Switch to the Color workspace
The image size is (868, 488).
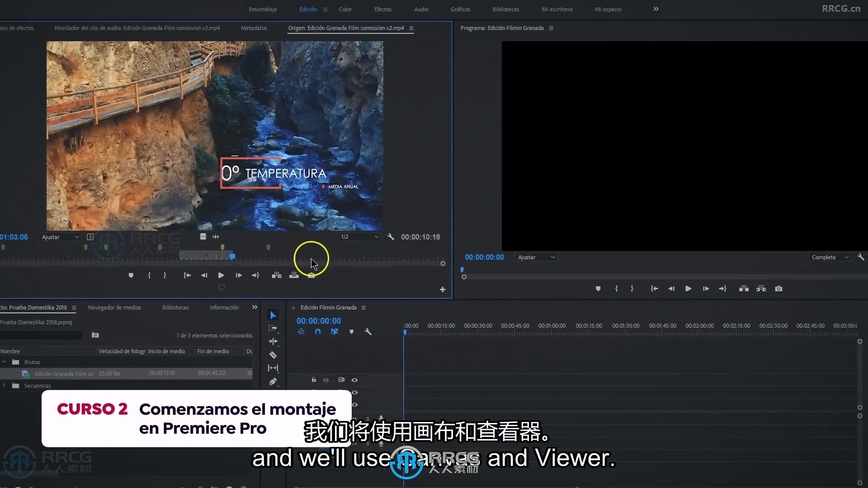coord(345,9)
